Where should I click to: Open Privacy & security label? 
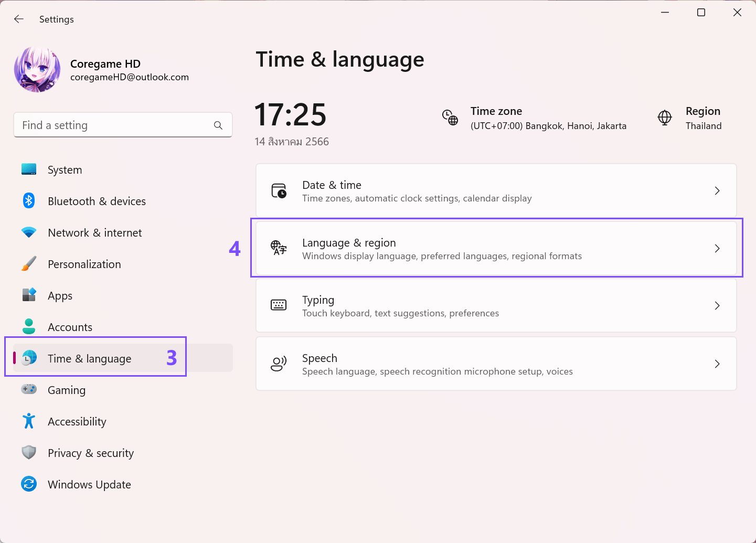tap(91, 453)
